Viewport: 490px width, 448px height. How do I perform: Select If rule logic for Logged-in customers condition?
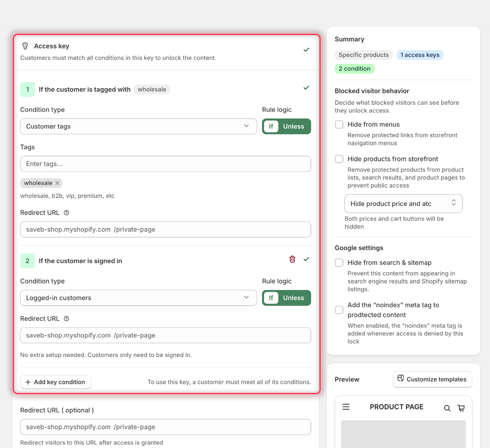271,298
